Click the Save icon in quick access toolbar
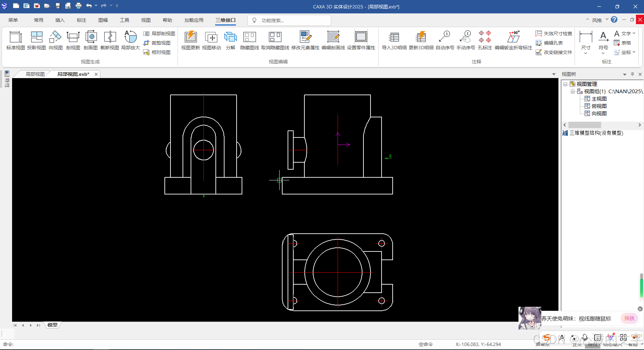This screenshot has width=644, height=350. click(57, 6)
